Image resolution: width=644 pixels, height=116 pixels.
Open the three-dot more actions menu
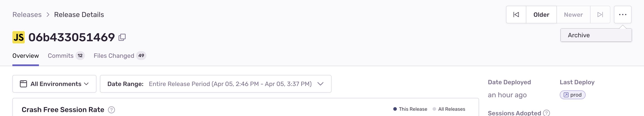(x=623, y=15)
